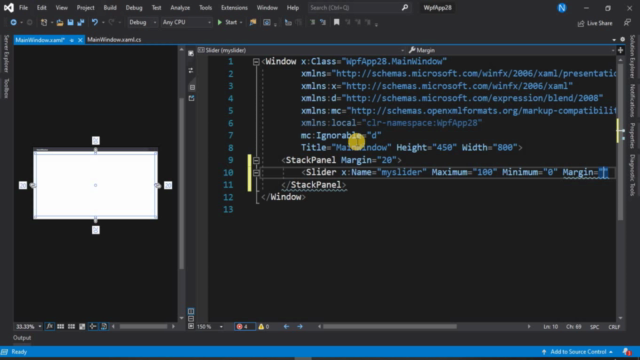Click the Undo arrow icon
The height and width of the screenshot is (360, 640).
tap(94, 22)
